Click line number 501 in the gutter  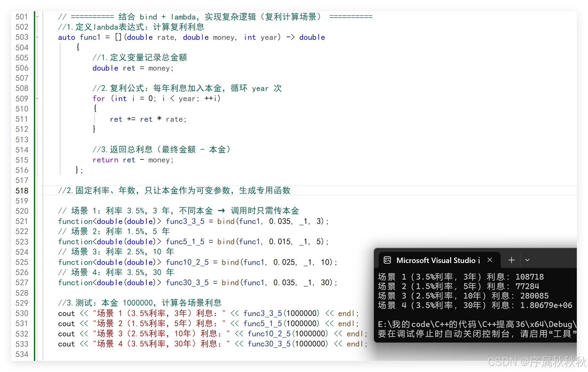tap(22, 17)
